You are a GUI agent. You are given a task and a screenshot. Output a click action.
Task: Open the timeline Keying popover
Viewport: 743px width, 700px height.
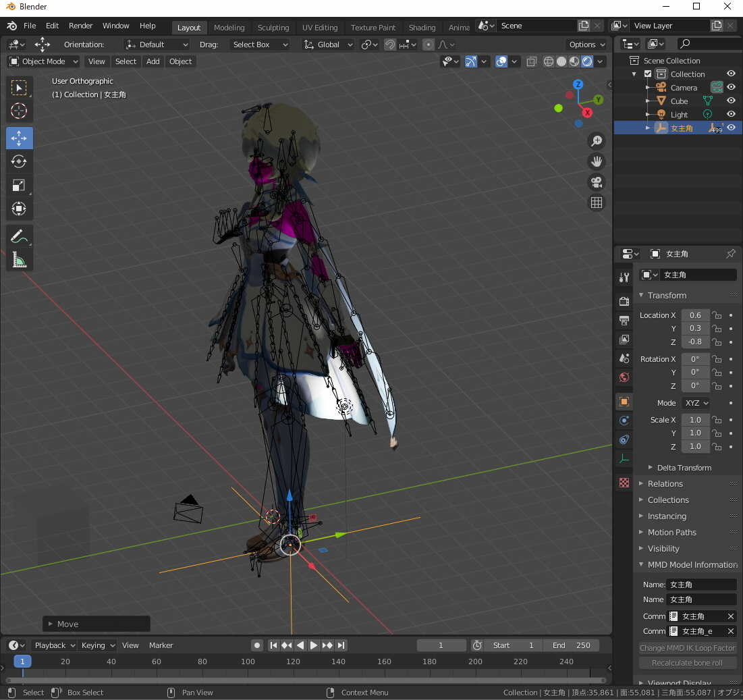tap(98, 645)
